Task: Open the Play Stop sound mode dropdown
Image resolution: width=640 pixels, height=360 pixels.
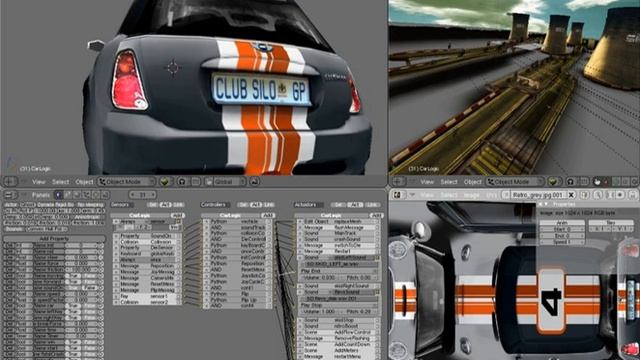Action: click(339, 305)
